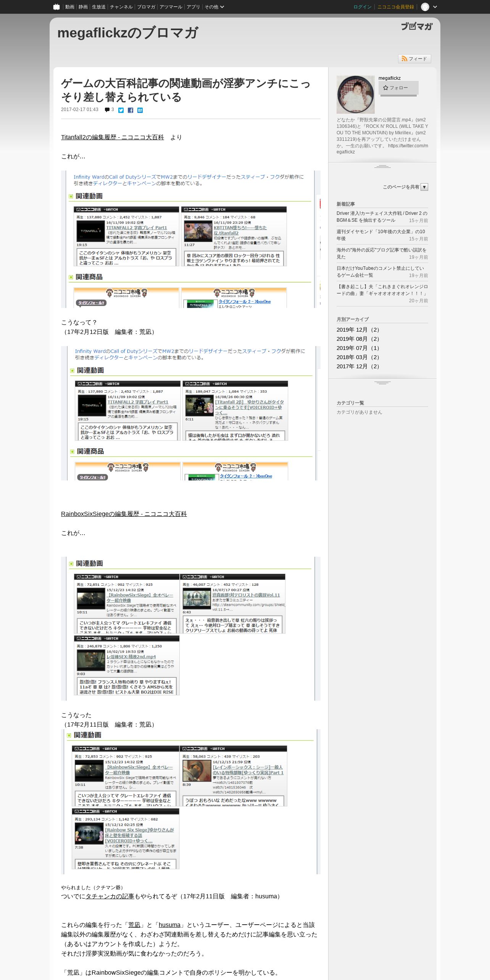490x980 pixels.
Task: Click the ブロマガ logo
Action: click(x=417, y=26)
